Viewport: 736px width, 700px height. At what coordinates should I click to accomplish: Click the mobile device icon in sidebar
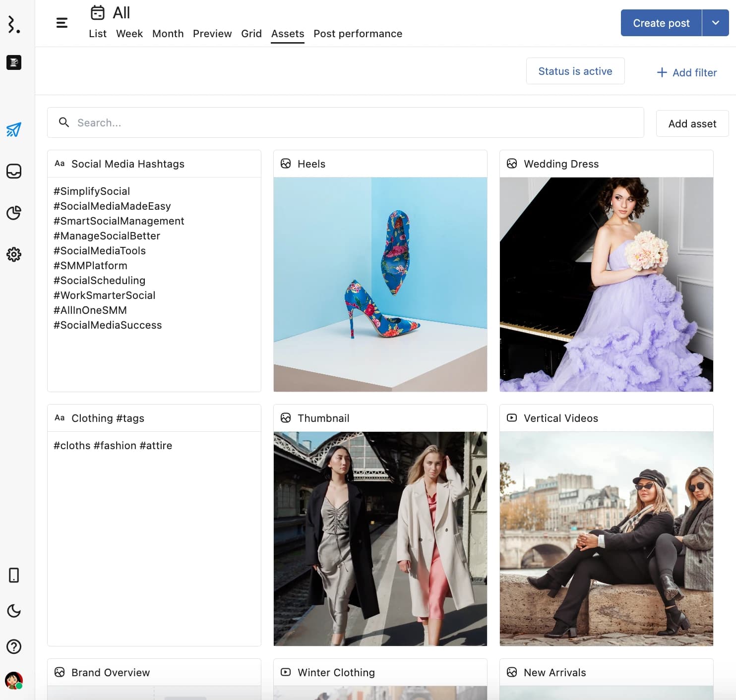14,575
